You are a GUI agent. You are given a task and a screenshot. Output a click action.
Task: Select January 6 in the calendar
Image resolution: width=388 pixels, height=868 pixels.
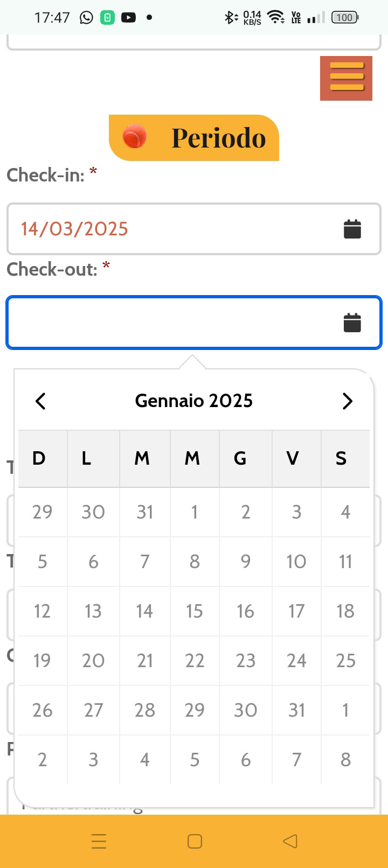coord(93,562)
